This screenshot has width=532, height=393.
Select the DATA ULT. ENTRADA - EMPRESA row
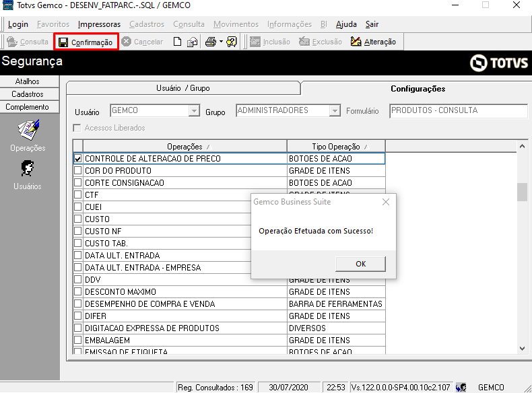pyautogui.click(x=162, y=268)
